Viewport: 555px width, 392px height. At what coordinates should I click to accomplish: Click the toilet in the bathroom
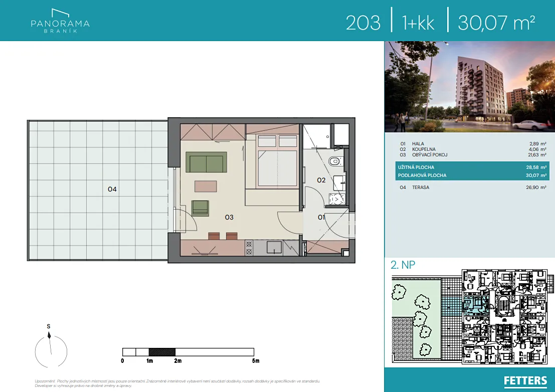(x=335, y=161)
